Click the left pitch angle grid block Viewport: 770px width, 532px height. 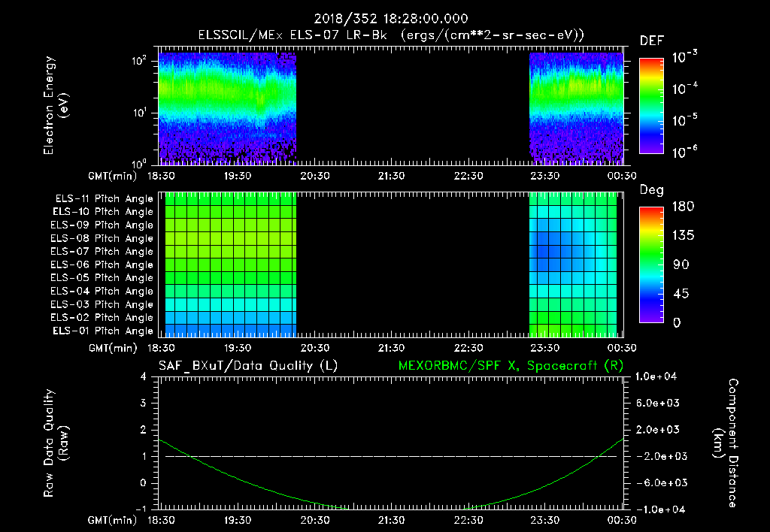[231, 264]
